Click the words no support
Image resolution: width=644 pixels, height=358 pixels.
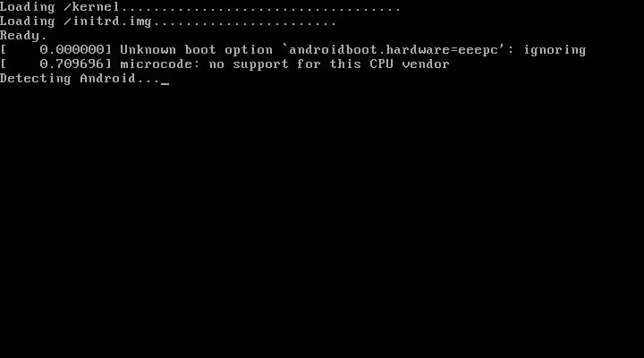pos(249,64)
